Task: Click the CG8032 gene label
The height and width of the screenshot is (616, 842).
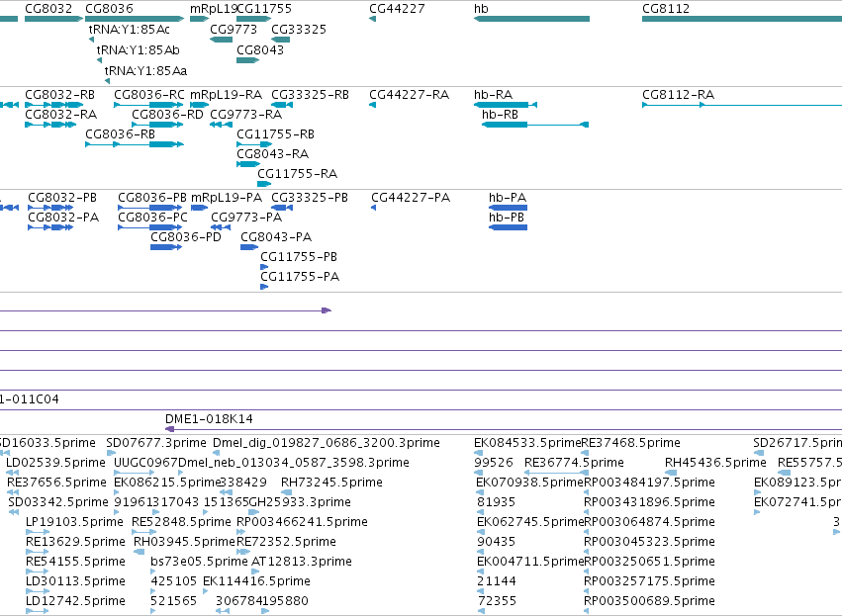Action: pos(48,9)
